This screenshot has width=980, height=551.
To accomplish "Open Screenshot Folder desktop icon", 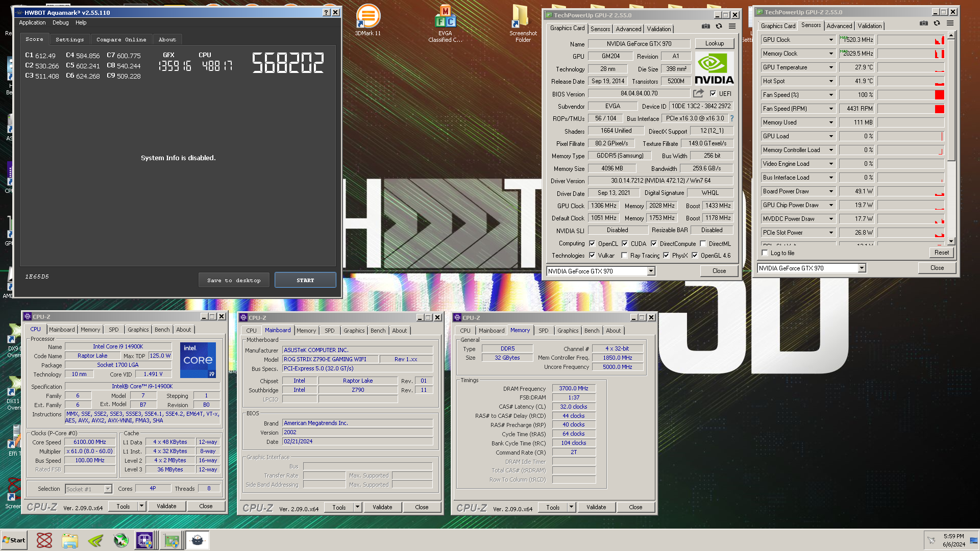I will 523,23.
